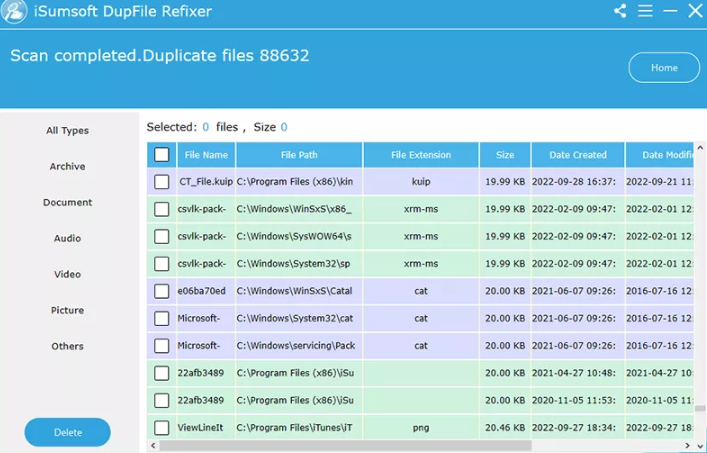Click the iSumsoft app logo icon
The width and height of the screenshot is (707, 453).
pos(14,11)
